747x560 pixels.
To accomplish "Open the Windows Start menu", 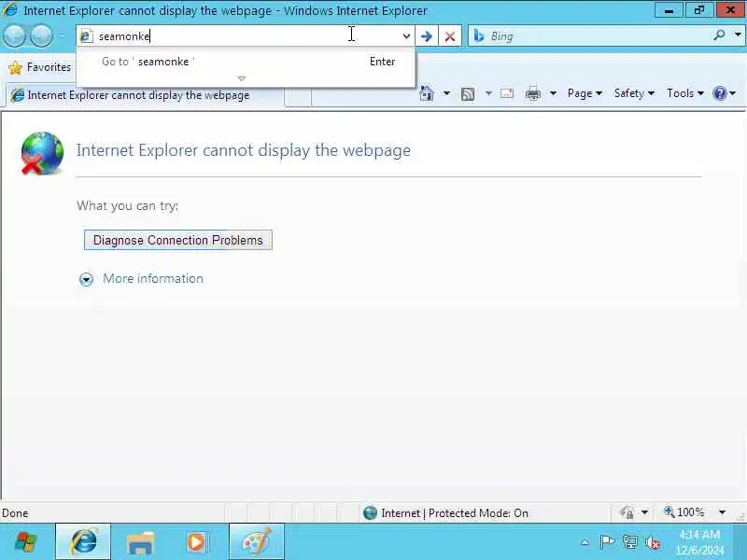I will click(x=26, y=542).
